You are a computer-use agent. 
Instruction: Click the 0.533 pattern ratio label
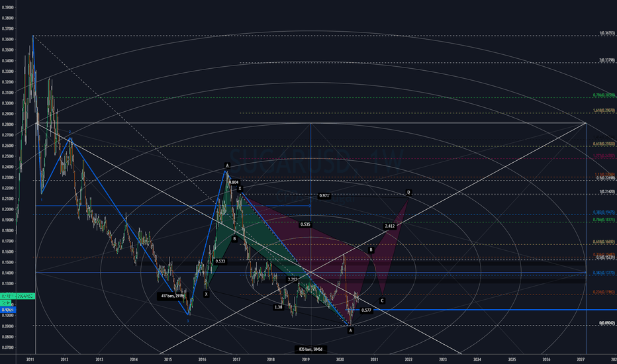pos(220,261)
